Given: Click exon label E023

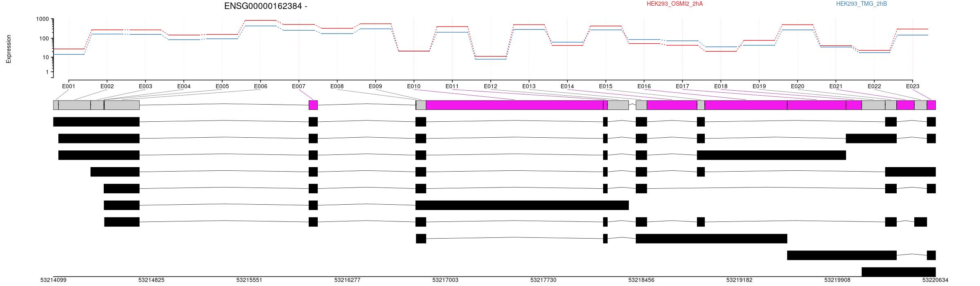Looking at the screenshot, I should point(913,86).
